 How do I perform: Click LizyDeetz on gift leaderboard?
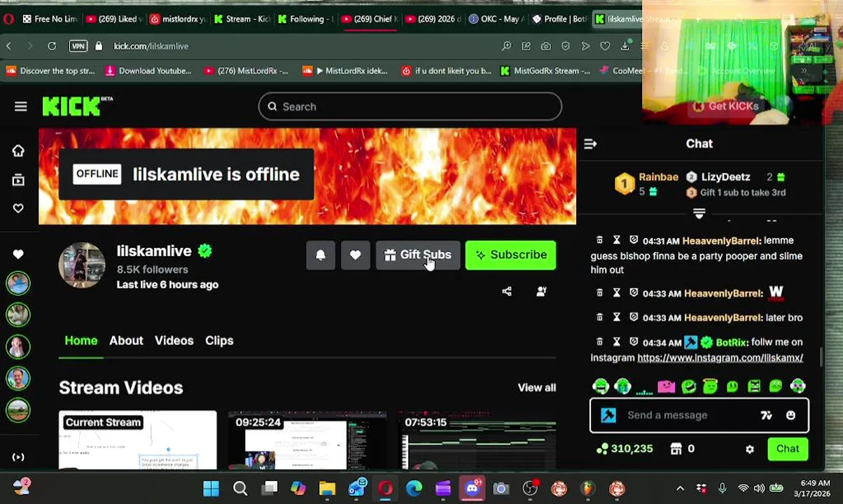pos(725,177)
